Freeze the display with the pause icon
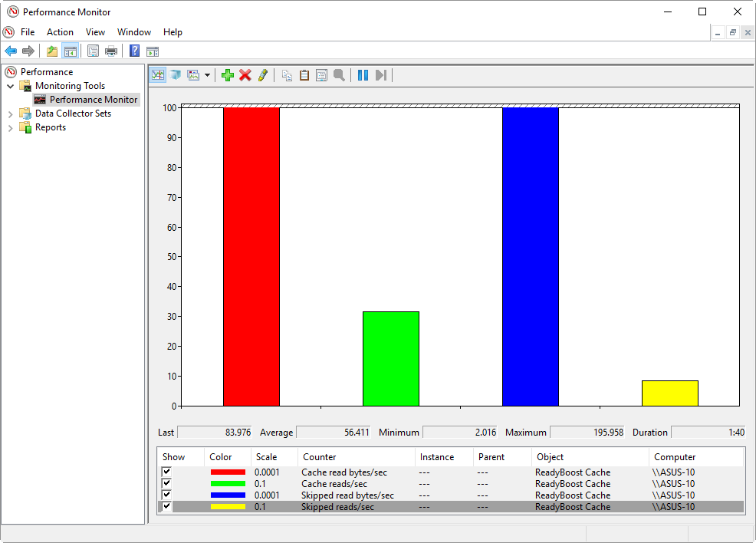The height and width of the screenshot is (543, 756). click(363, 75)
